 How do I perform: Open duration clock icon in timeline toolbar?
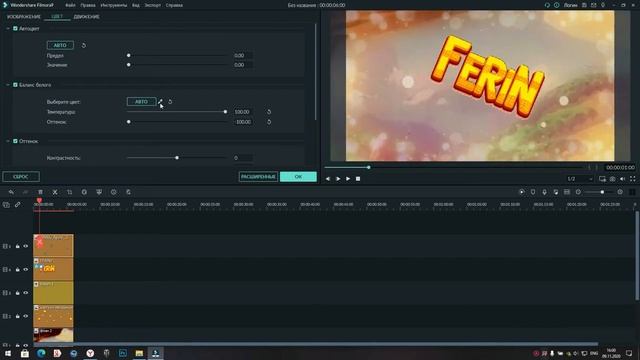[113, 192]
